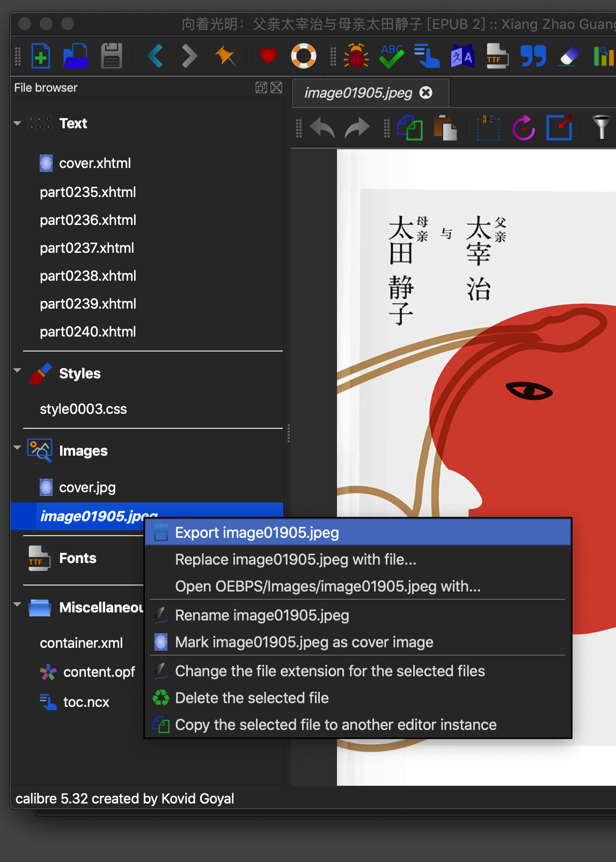Open help via lifebuoy icon
Image resolution: width=616 pixels, height=862 pixels.
coord(304,56)
